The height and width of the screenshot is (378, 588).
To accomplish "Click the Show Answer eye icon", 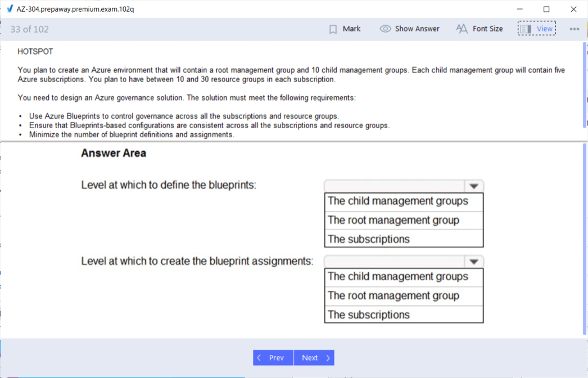I will [385, 29].
